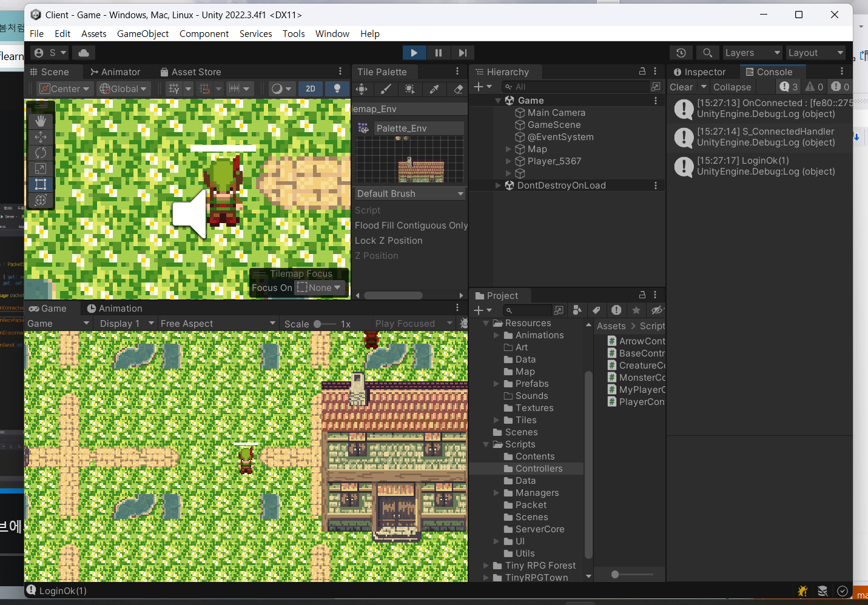Open the Window menu
The image size is (868, 605).
click(332, 34)
